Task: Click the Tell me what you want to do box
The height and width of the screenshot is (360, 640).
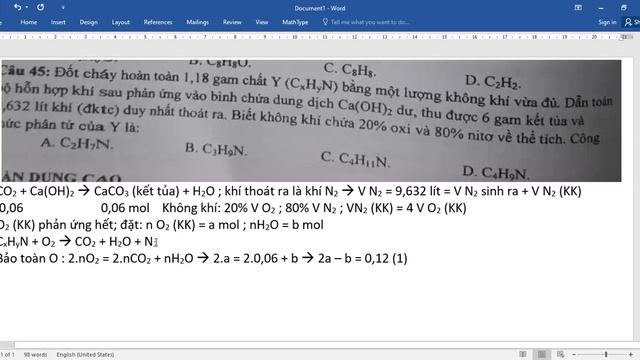Action: pyautogui.click(x=370, y=22)
